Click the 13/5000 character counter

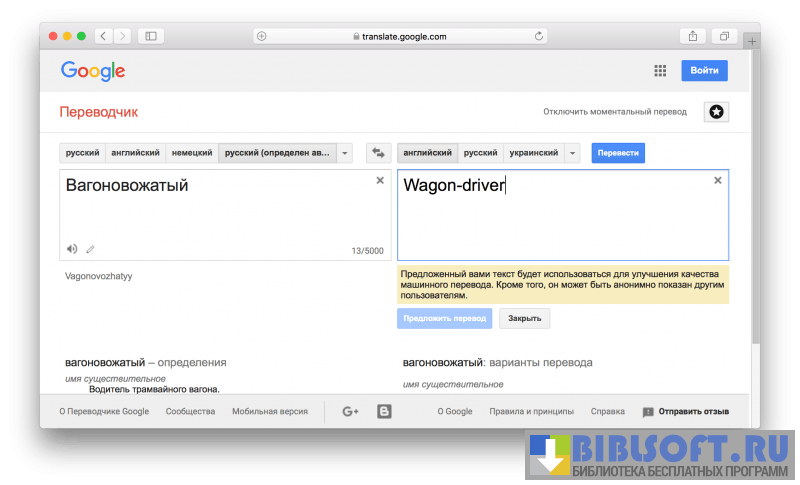(367, 251)
